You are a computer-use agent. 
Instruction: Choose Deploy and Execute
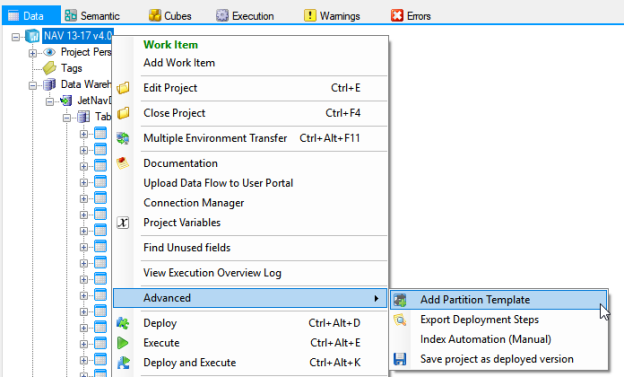[x=250, y=363]
